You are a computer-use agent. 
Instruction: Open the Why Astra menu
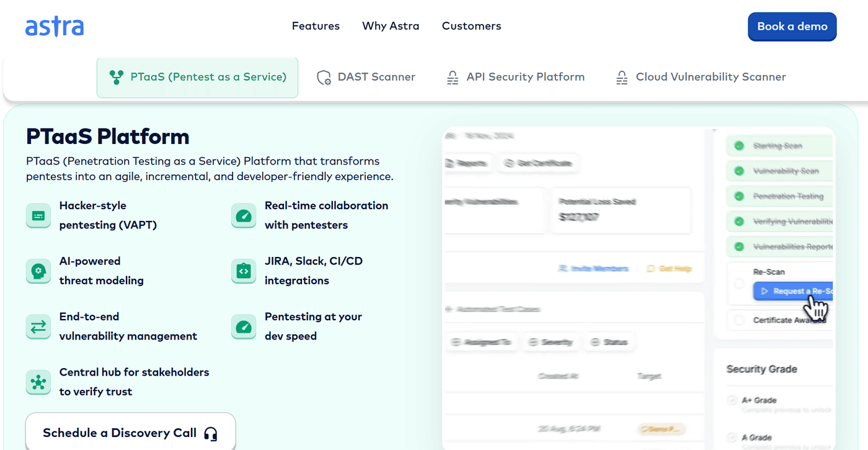pos(391,26)
